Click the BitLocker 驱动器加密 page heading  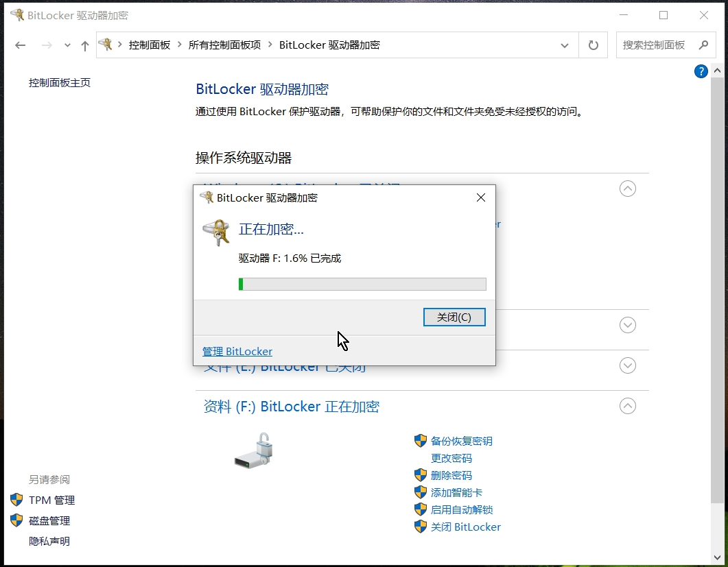(x=262, y=89)
